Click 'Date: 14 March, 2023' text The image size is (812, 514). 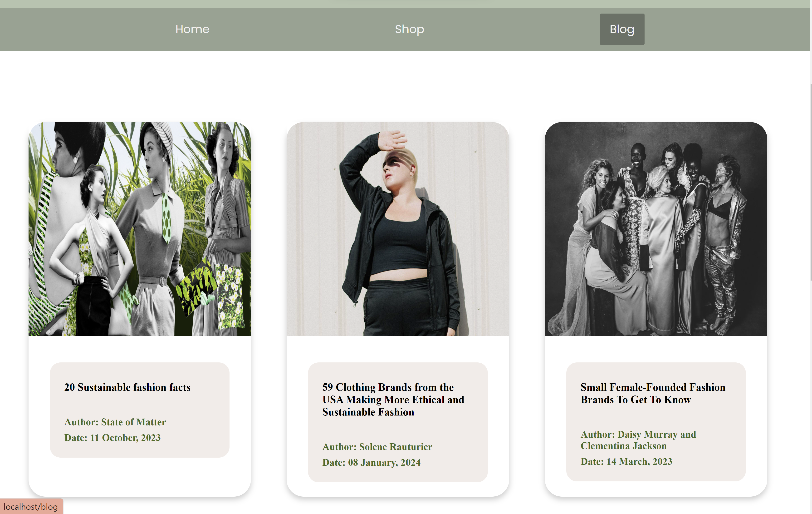626,461
